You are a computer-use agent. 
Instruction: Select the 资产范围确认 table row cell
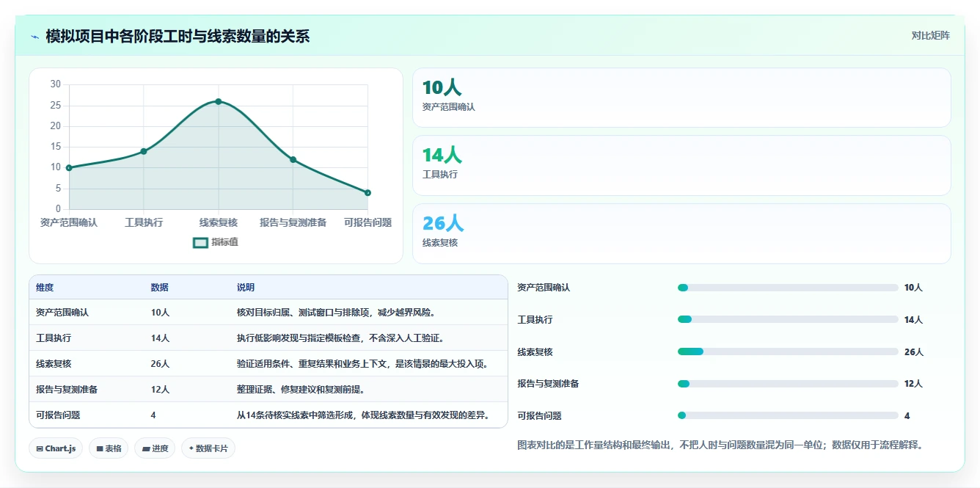(x=62, y=313)
